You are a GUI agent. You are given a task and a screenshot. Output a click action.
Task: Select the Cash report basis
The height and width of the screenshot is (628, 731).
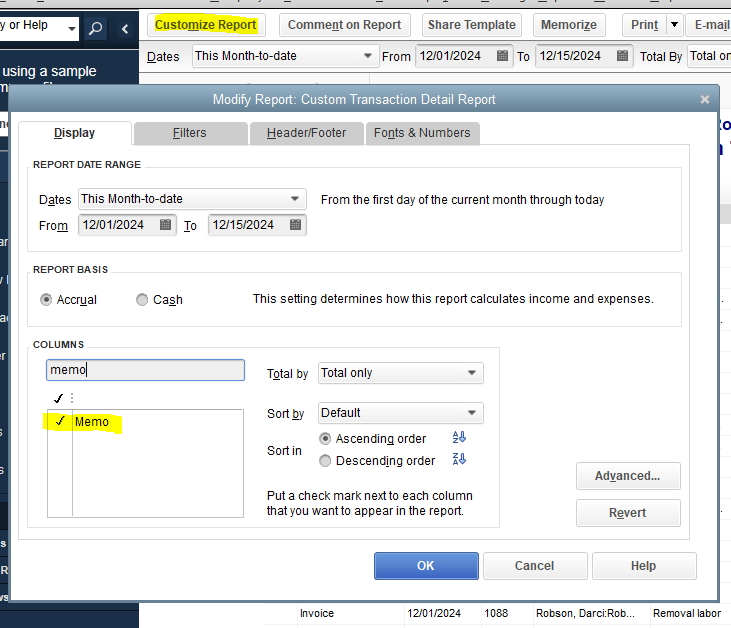[142, 299]
